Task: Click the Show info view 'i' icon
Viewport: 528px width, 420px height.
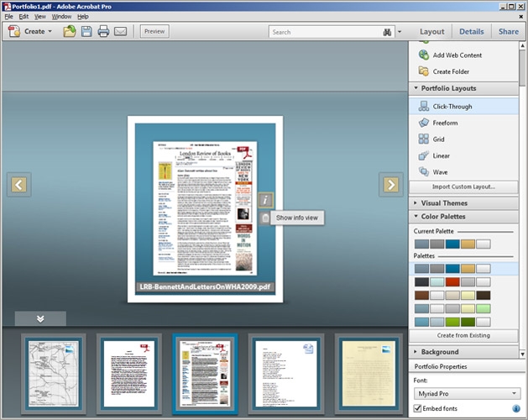Action: coord(265,200)
